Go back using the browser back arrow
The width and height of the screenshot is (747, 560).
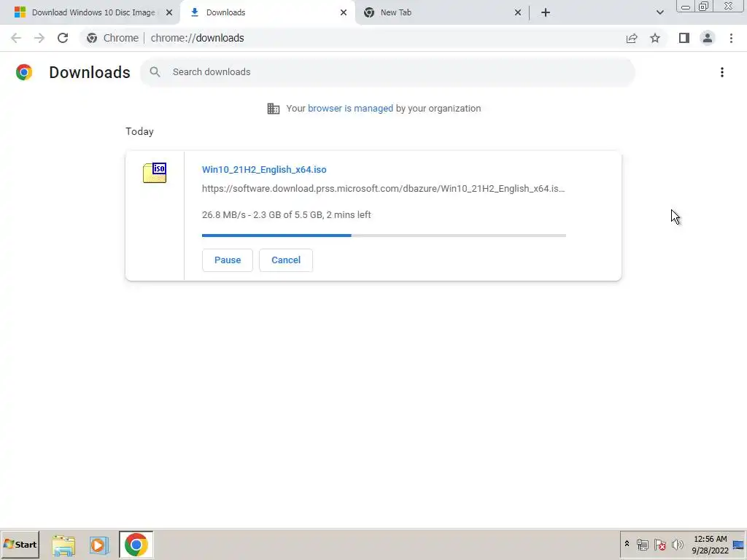pos(16,38)
